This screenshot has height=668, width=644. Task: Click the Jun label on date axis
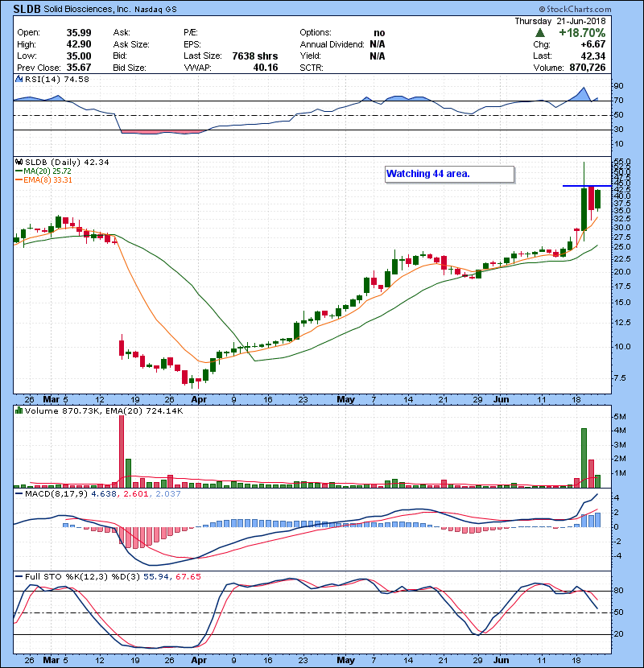(x=501, y=398)
